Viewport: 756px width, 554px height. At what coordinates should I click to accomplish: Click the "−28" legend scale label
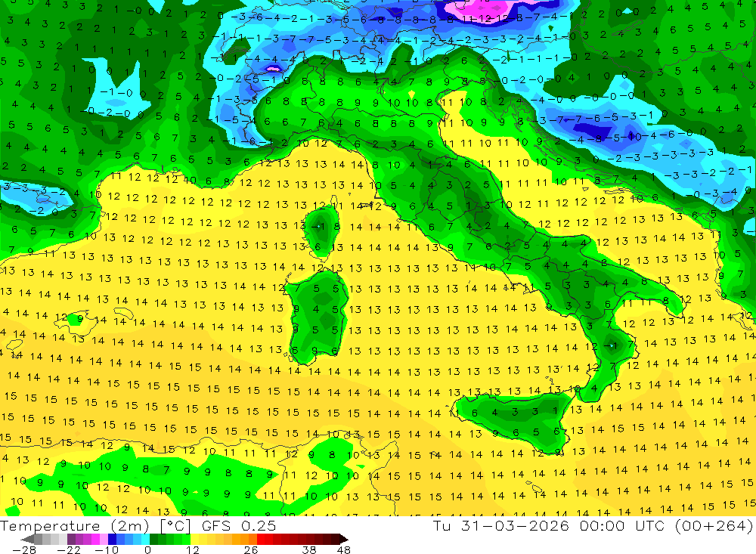click(24, 550)
